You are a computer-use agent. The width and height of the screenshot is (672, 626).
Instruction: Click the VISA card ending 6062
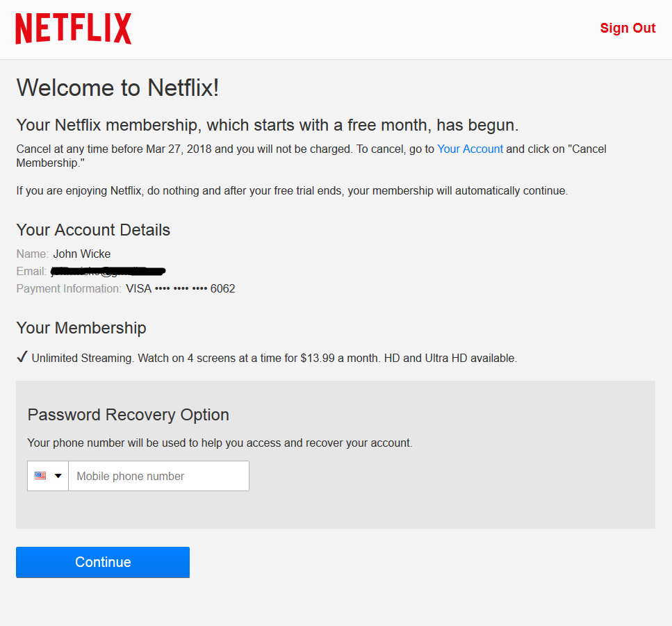(181, 288)
